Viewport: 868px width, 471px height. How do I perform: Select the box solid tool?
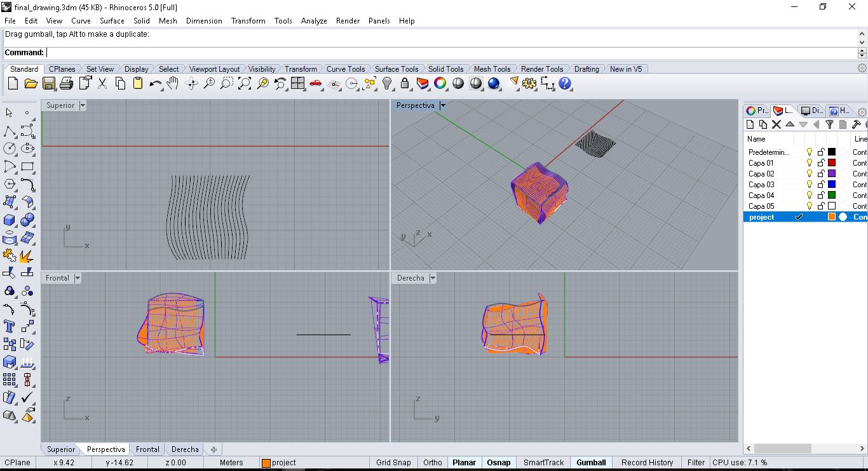pyautogui.click(x=10, y=220)
